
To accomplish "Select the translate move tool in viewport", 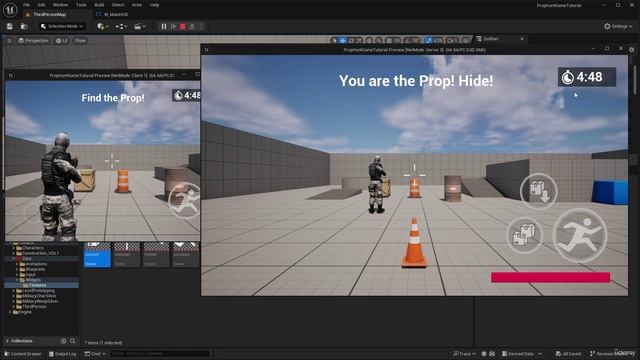I will 343,40.
